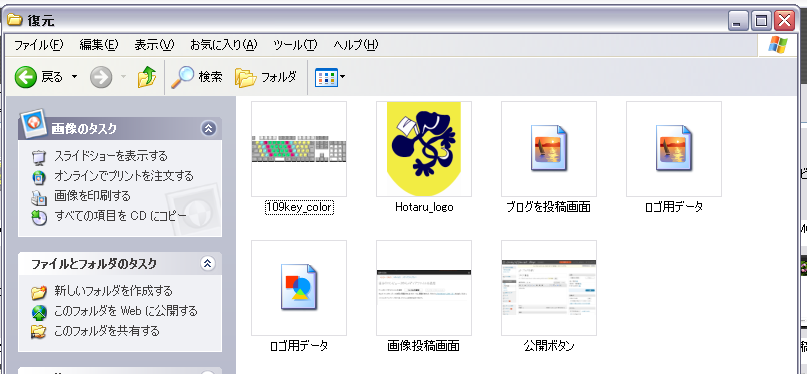Click すべての項目を CD にコピー link
This screenshot has width=807, height=374.
[x=120, y=217]
